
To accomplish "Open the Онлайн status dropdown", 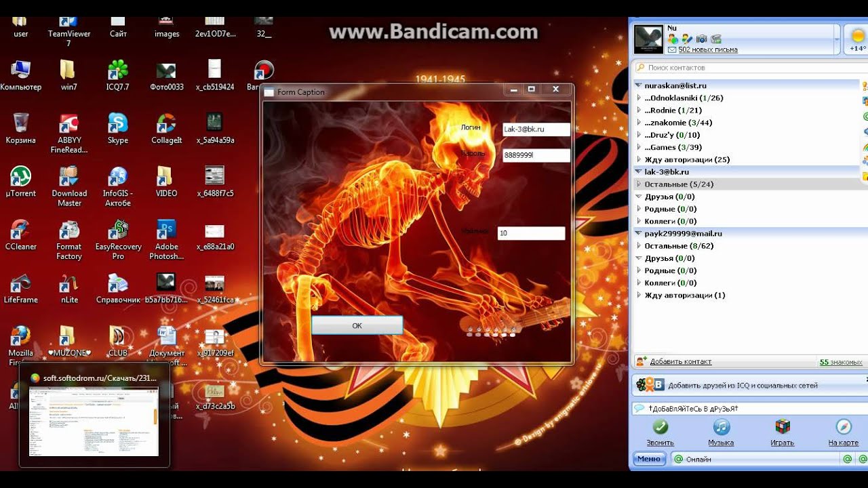I will pyautogui.click(x=754, y=459).
